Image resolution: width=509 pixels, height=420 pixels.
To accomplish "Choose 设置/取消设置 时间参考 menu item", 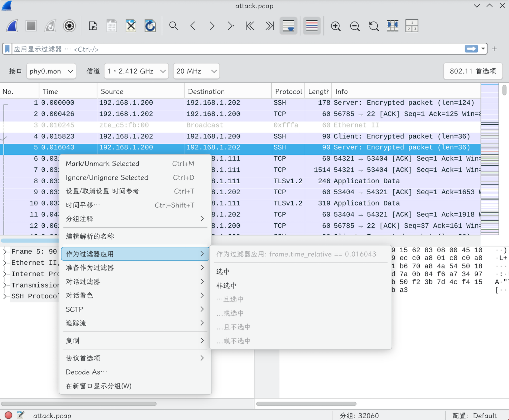I will click(135, 191).
